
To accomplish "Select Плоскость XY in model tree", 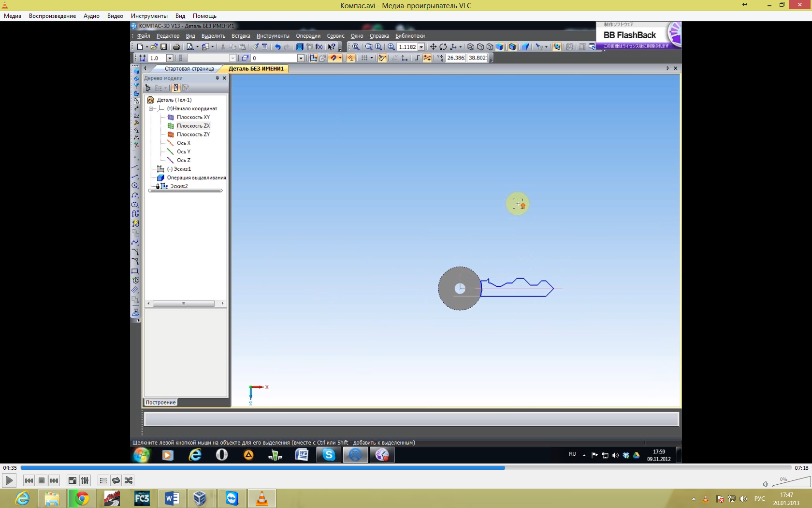I will tap(193, 117).
